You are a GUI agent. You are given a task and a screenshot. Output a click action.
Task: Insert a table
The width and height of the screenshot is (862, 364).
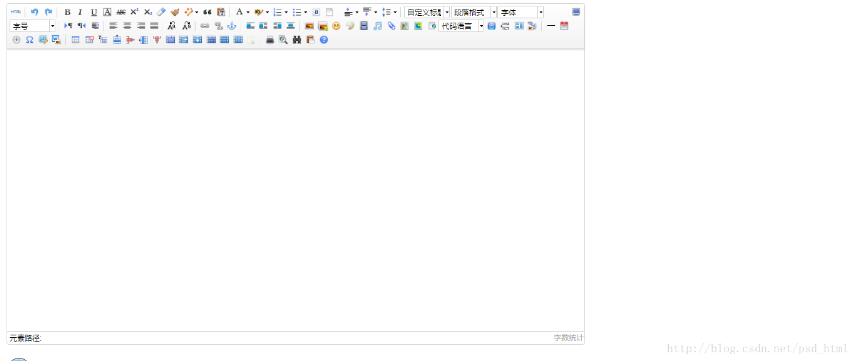coord(75,40)
